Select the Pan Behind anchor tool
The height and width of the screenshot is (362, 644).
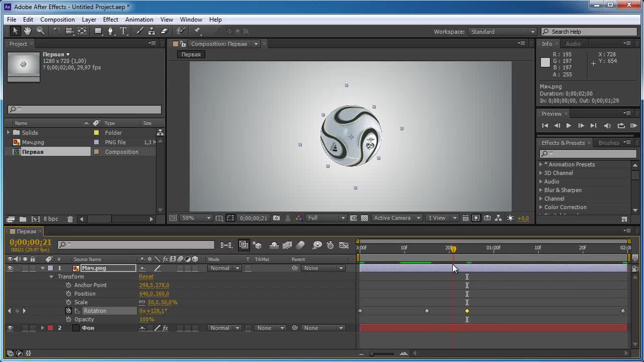click(82, 31)
